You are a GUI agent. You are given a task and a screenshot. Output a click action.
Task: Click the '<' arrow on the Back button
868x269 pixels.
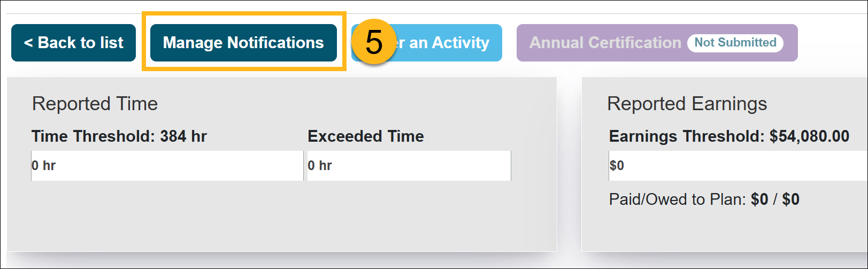point(28,43)
